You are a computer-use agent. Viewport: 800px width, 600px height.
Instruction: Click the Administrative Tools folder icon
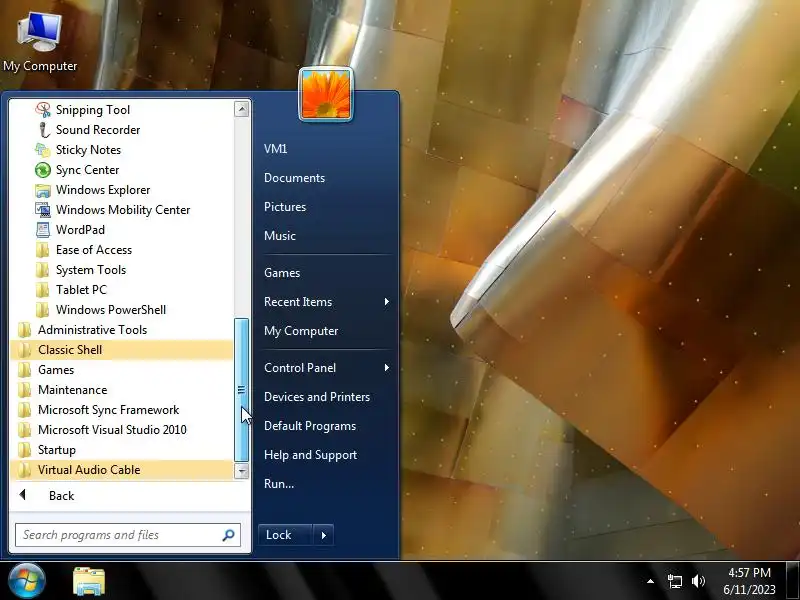tap(24, 330)
